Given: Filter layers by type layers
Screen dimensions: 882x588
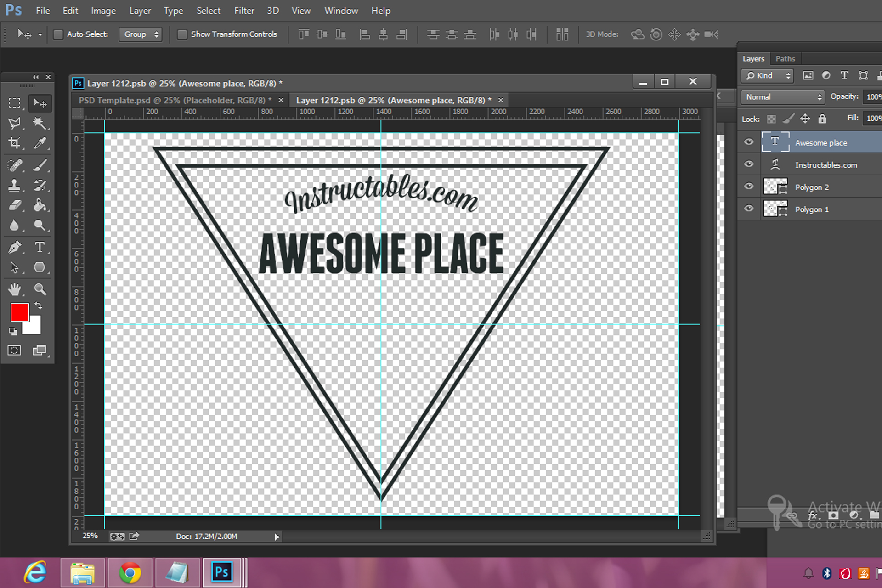Looking at the screenshot, I should [x=844, y=75].
